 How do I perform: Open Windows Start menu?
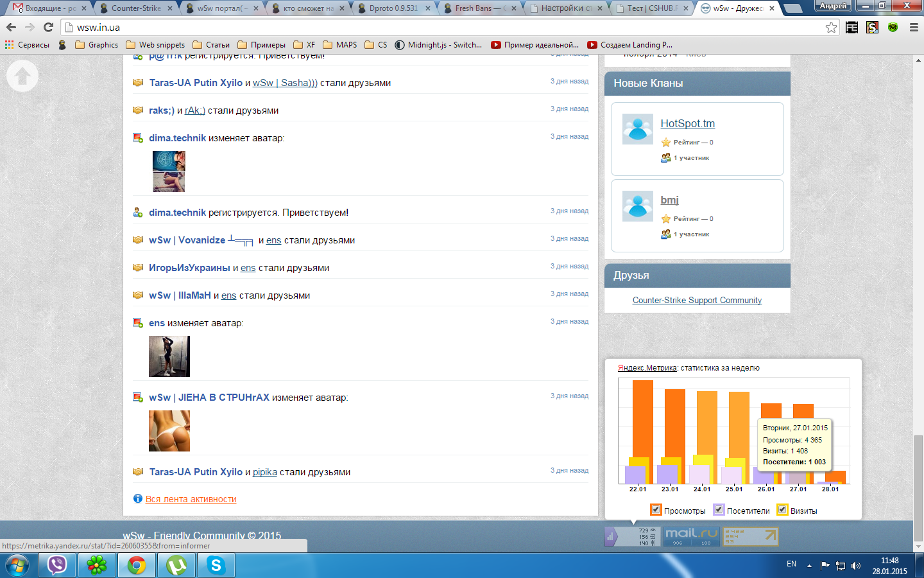[x=17, y=566]
